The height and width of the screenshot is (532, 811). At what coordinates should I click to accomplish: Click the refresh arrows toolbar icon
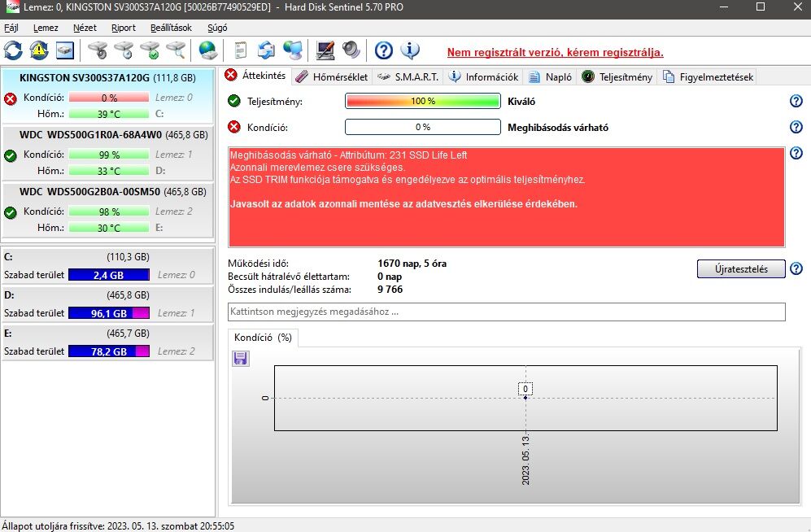[x=14, y=50]
